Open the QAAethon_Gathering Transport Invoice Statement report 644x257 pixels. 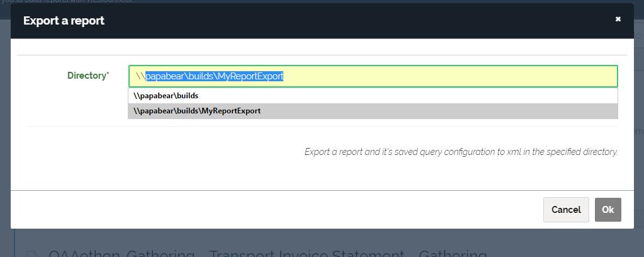pyautogui.click(x=268, y=254)
